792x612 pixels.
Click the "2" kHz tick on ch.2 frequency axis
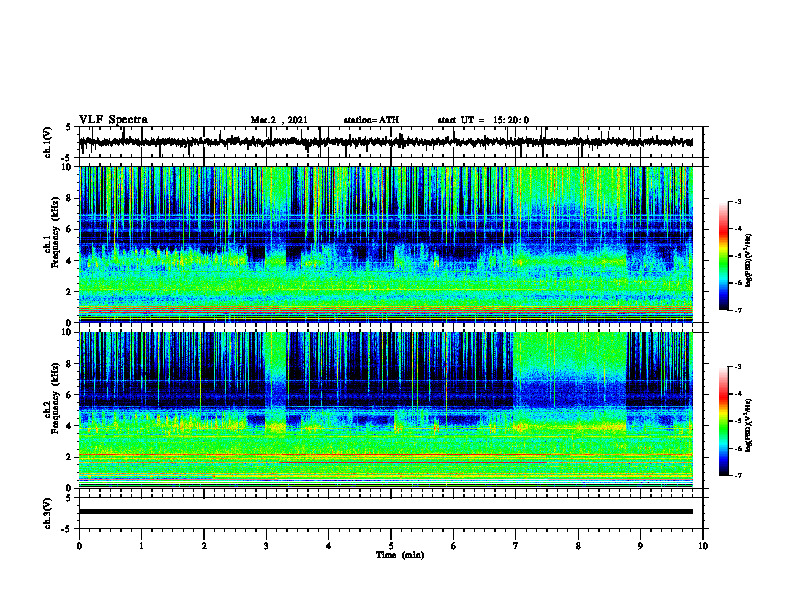tap(69, 457)
